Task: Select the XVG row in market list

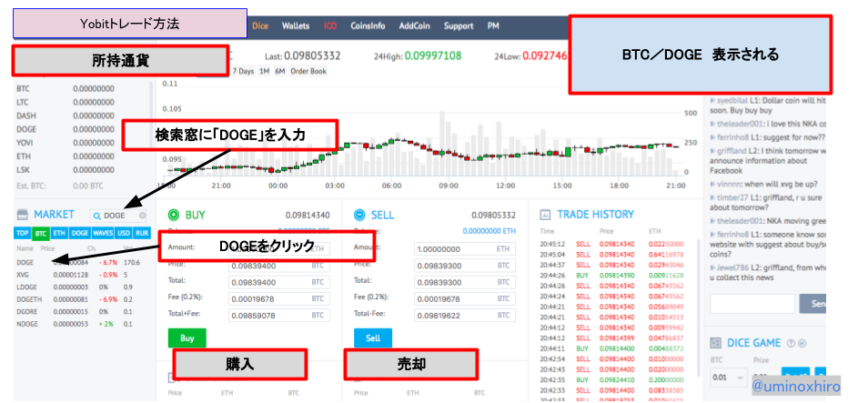Action: click(82, 273)
